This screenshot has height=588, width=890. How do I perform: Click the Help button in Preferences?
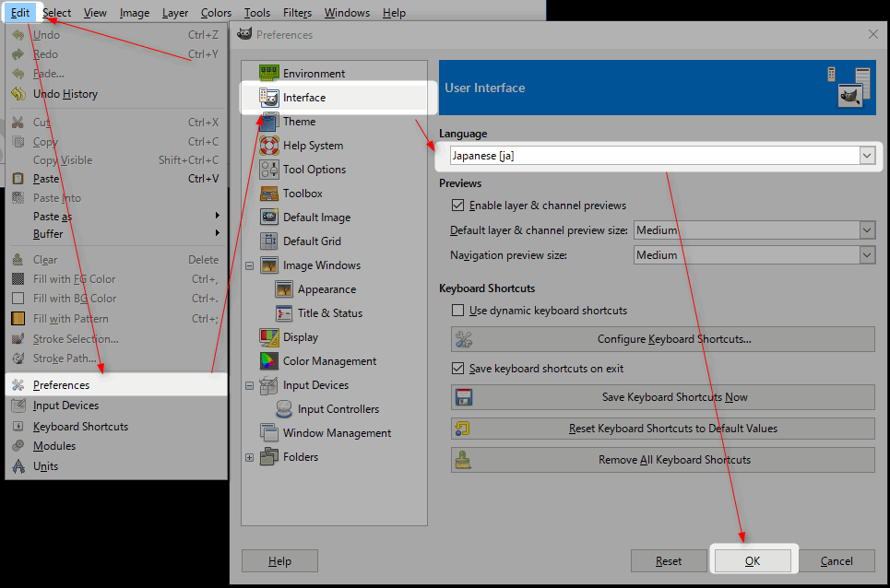coord(279,560)
